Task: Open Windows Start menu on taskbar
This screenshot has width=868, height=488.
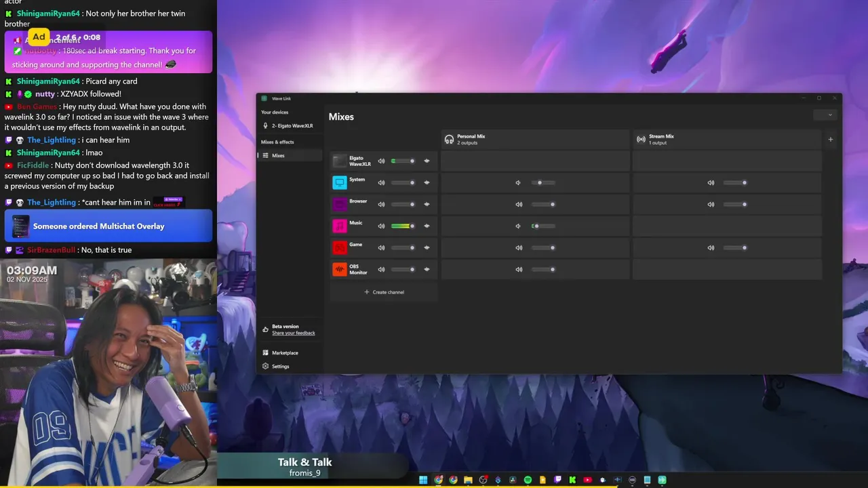Action: (x=423, y=480)
